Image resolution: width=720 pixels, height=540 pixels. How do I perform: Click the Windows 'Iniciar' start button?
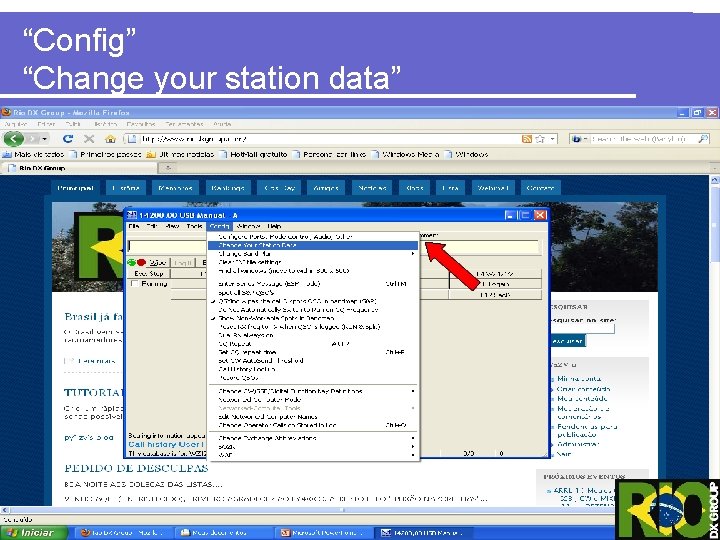(x=33, y=533)
